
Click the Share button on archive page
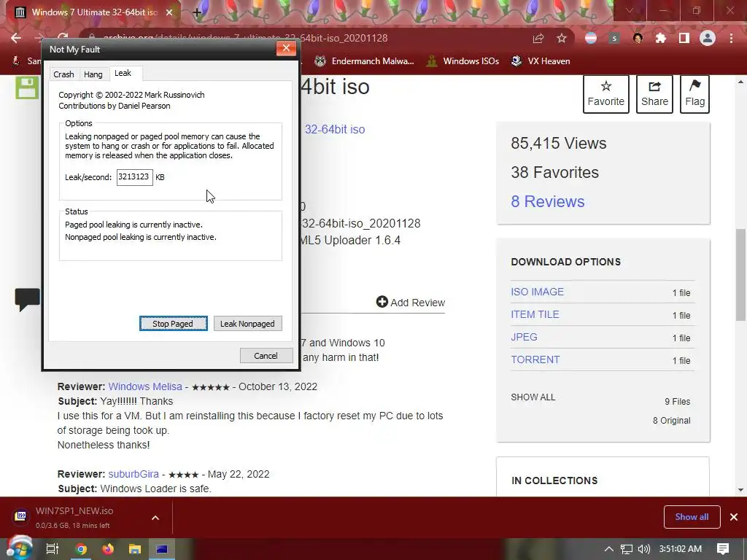pos(654,94)
